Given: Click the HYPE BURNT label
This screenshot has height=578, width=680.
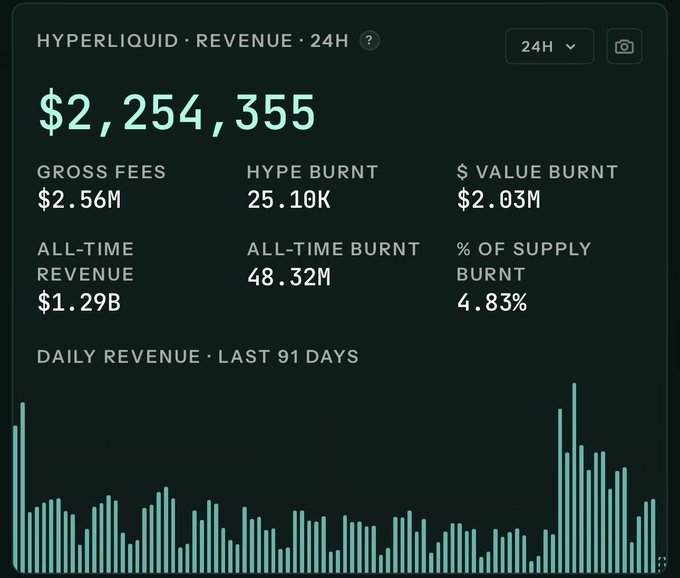Looking at the screenshot, I should (312, 172).
